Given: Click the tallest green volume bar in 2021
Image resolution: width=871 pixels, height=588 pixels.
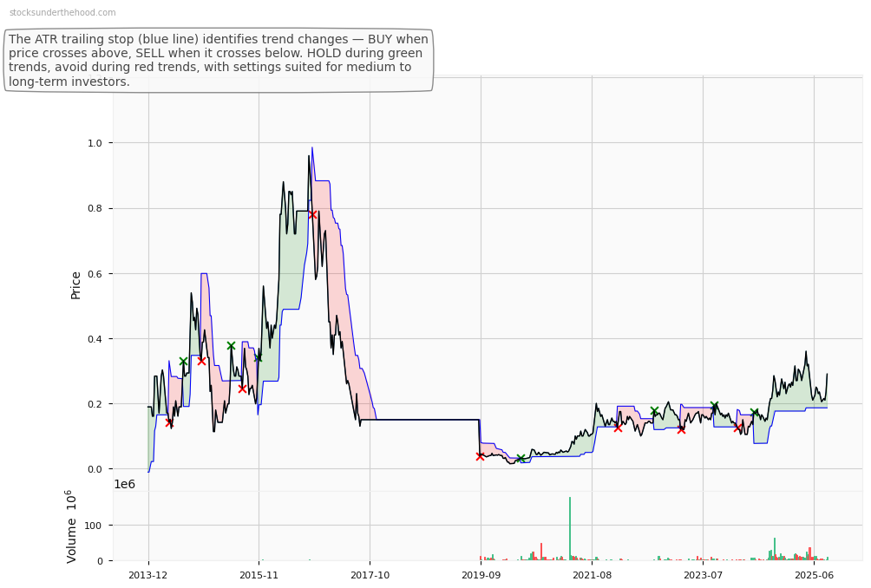Looking at the screenshot, I should pyautogui.click(x=570, y=528).
